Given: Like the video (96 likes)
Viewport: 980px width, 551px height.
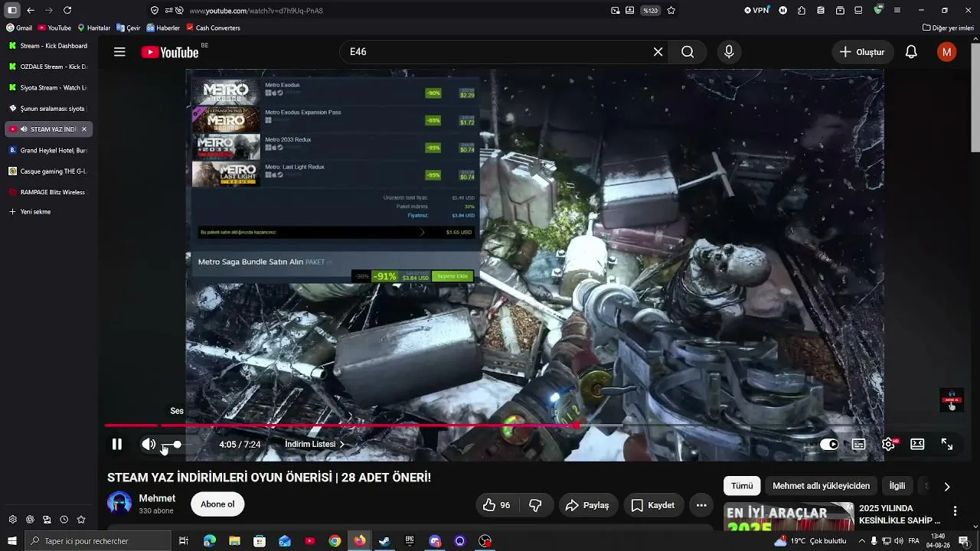Looking at the screenshot, I should click(x=496, y=505).
